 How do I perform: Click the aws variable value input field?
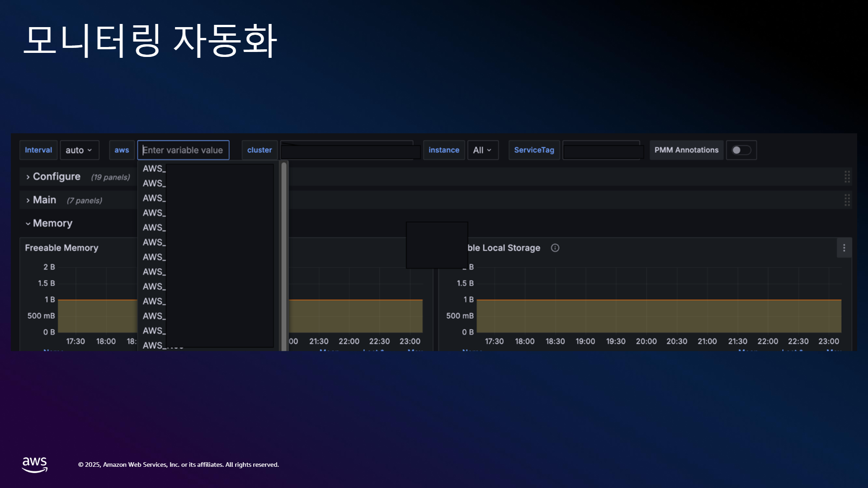pos(183,150)
